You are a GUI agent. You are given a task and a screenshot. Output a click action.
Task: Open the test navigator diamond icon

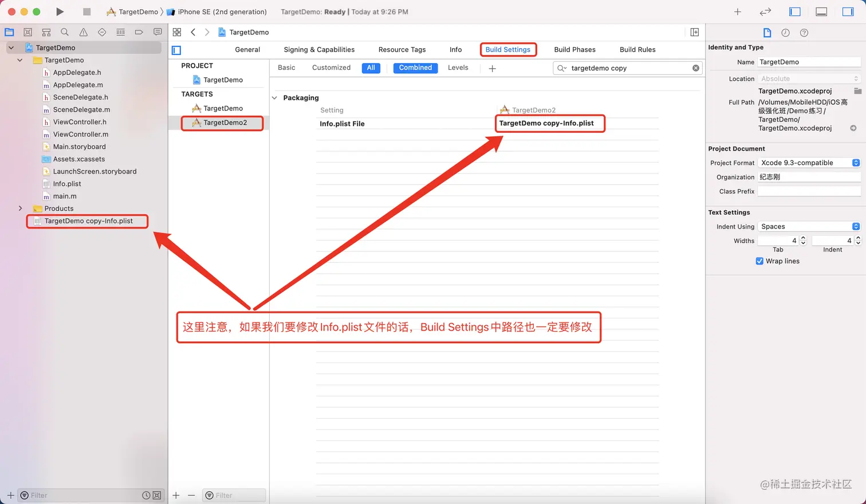(x=102, y=32)
